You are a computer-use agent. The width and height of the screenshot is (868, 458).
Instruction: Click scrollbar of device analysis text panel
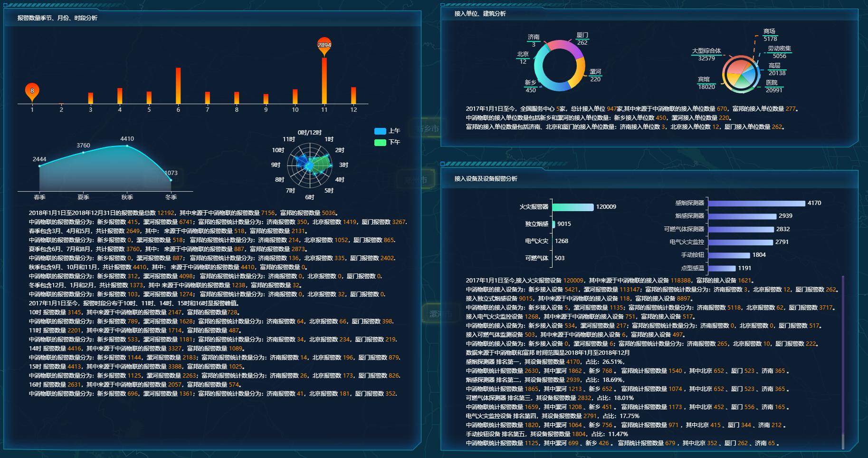point(843,361)
